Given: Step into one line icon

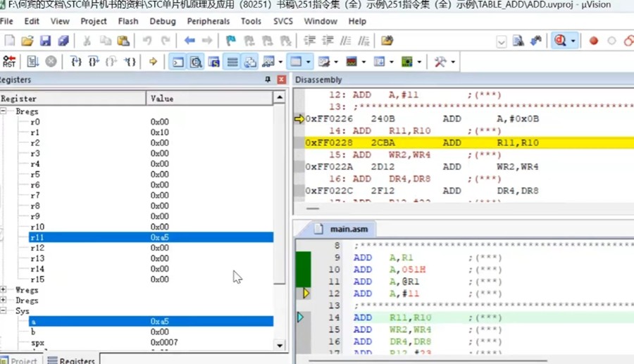Looking at the screenshot, I should 76,61.
